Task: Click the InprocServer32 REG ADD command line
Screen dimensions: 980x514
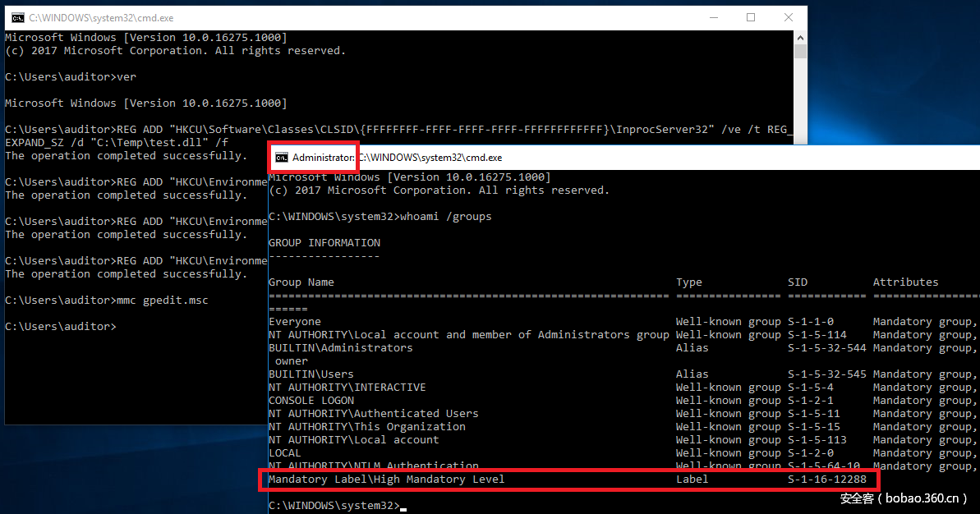Action: 398,129
